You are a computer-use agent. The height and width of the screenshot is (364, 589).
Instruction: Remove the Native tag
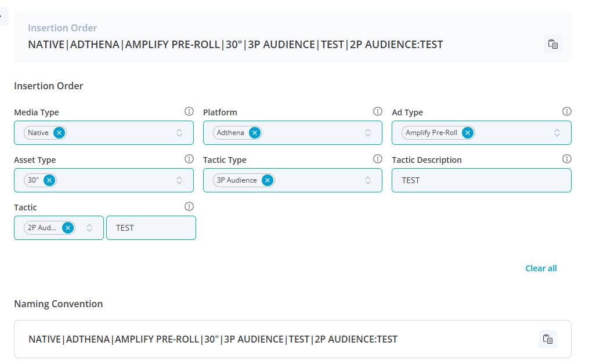[x=59, y=133]
